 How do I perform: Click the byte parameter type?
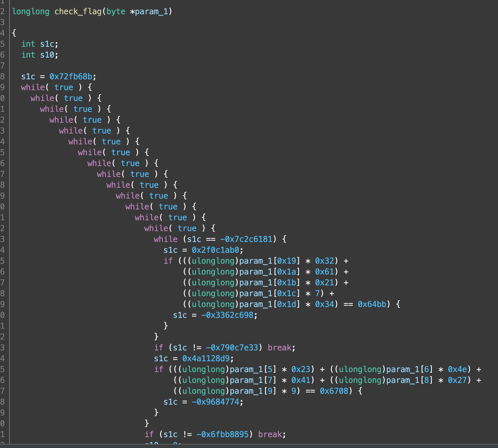[x=116, y=12]
